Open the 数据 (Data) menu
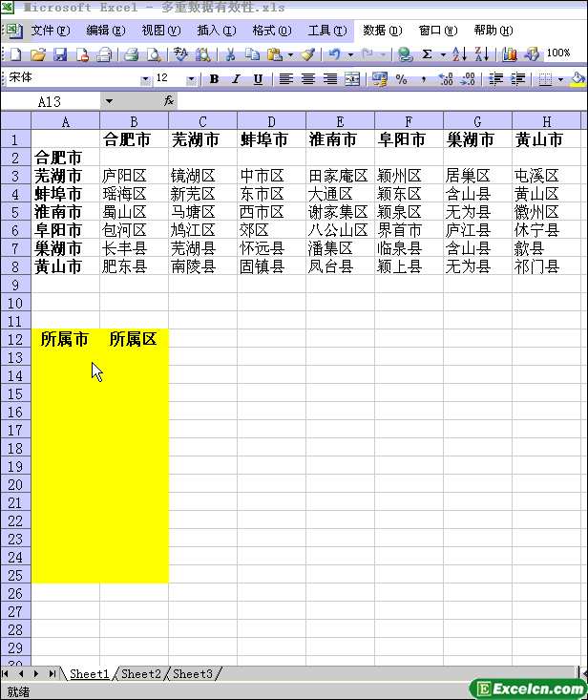 pos(383,31)
